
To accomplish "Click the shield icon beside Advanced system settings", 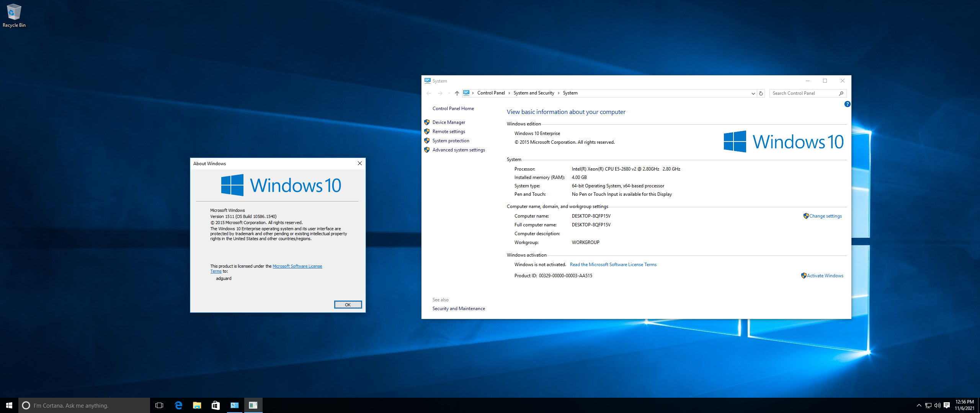I will coord(427,150).
